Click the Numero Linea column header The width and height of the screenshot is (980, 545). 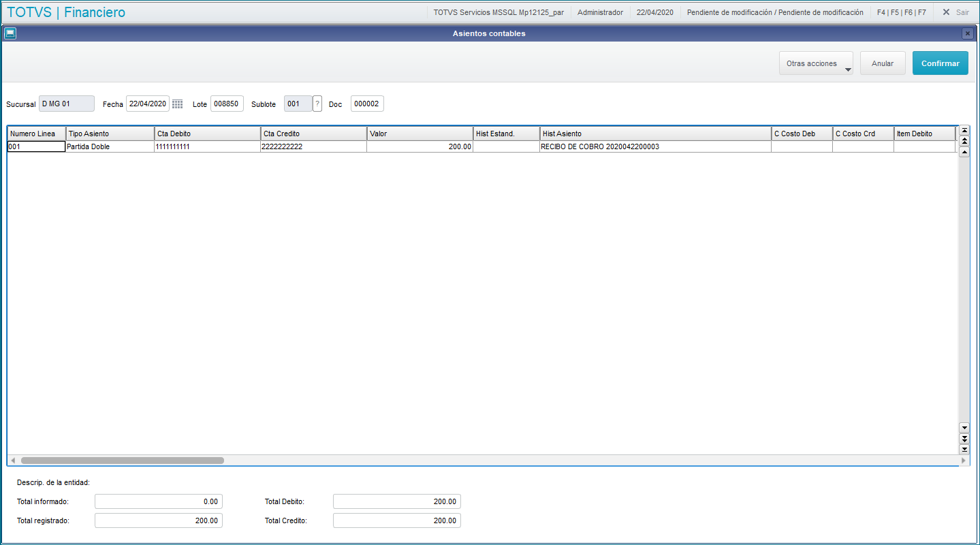(37, 134)
